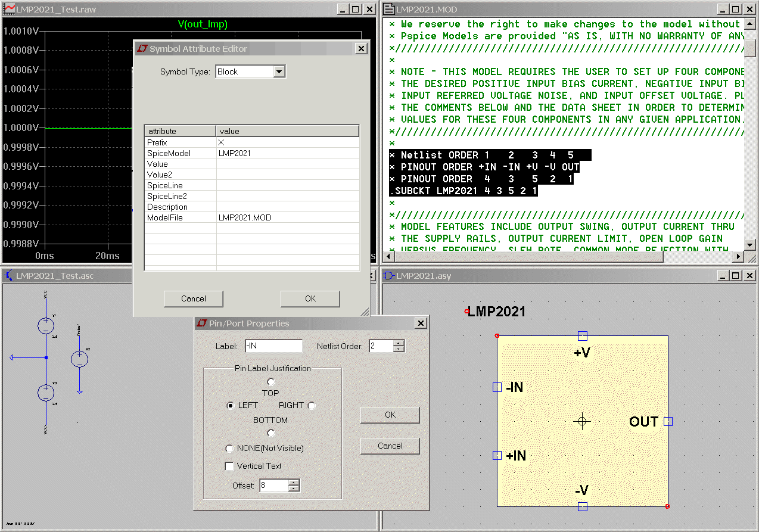Image resolution: width=759 pixels, height=532 pixels.
Task: Select the Value2 attribute row
Action: 252,175
